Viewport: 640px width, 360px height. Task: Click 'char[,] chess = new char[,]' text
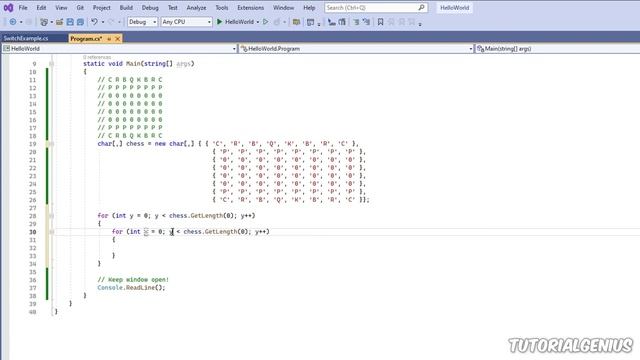[x=146, y=144]
